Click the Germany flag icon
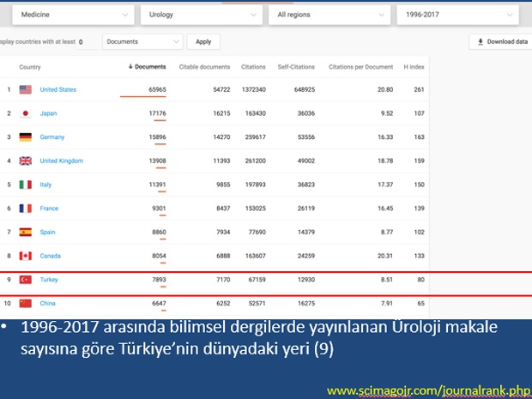Viewport: 532px width, 399px height. [25, 137]
